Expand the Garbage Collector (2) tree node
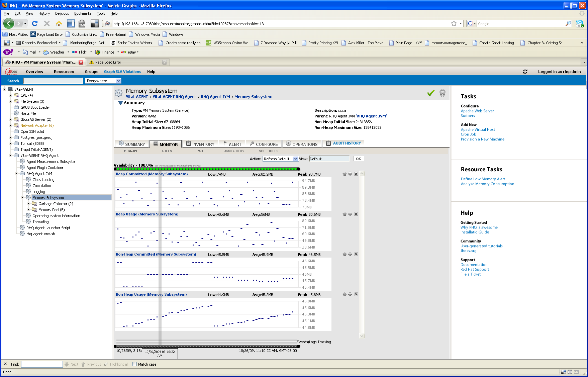This screenshot has width=588, height=377. tap(29, 204)
